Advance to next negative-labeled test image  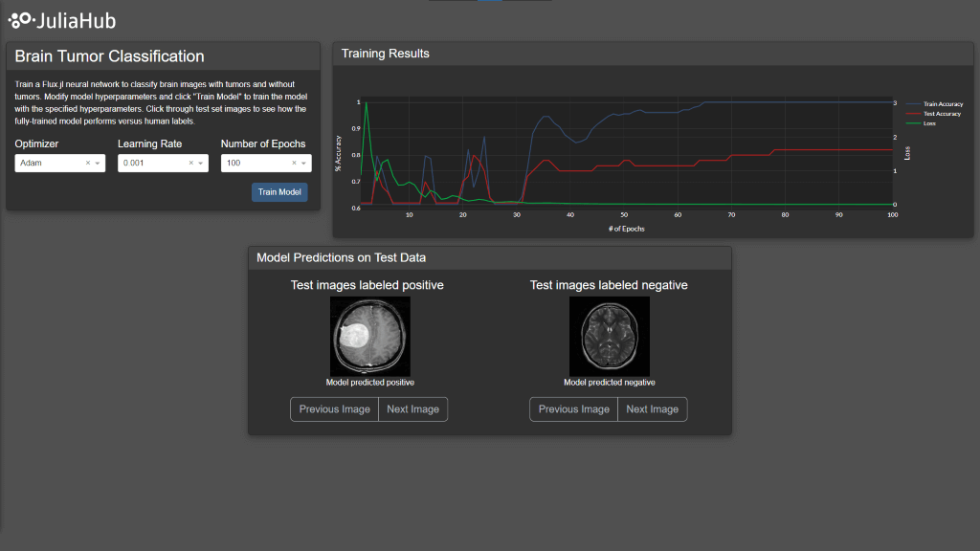652,409
